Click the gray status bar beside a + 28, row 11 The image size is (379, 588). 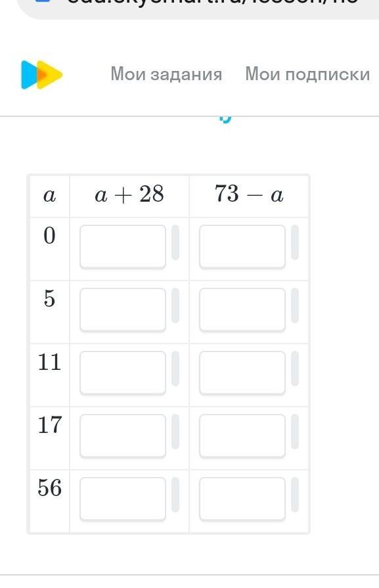pos(175,369)
